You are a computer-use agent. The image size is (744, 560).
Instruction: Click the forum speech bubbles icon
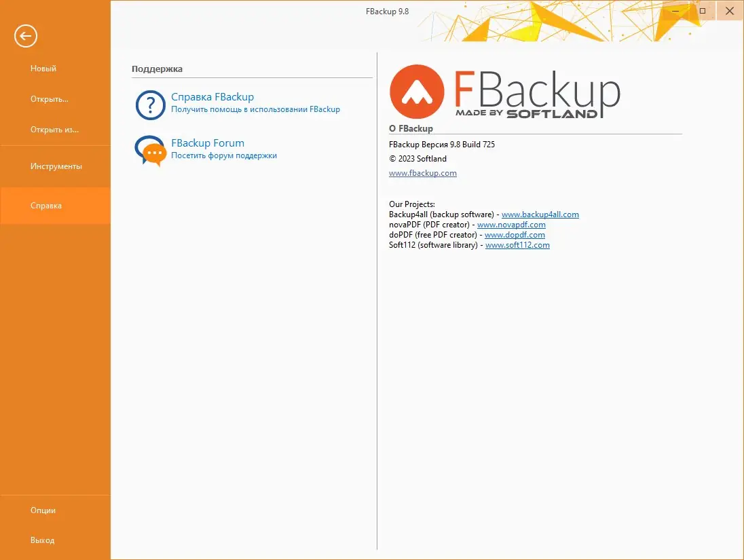tap(151, 151)
